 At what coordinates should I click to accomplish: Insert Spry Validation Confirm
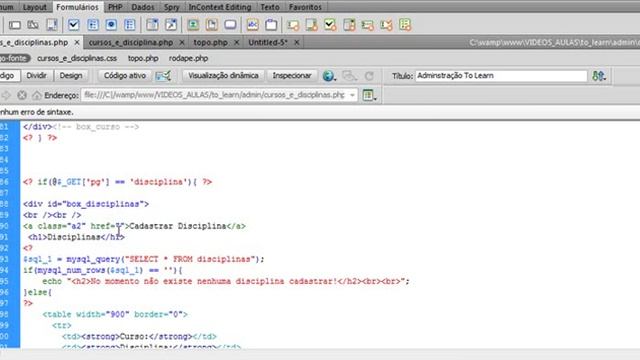pos(386,25)
